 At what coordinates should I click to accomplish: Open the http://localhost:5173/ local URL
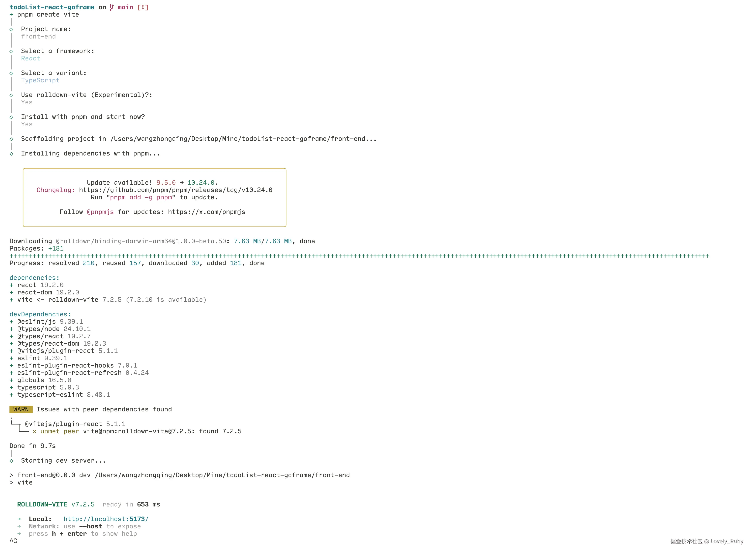(x=106, y=519)
